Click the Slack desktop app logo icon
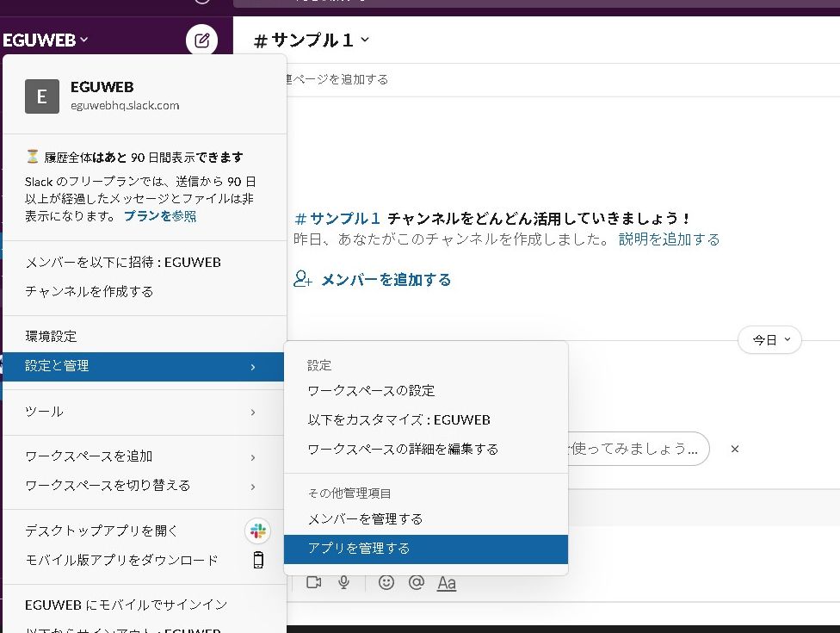 point(257,531)
